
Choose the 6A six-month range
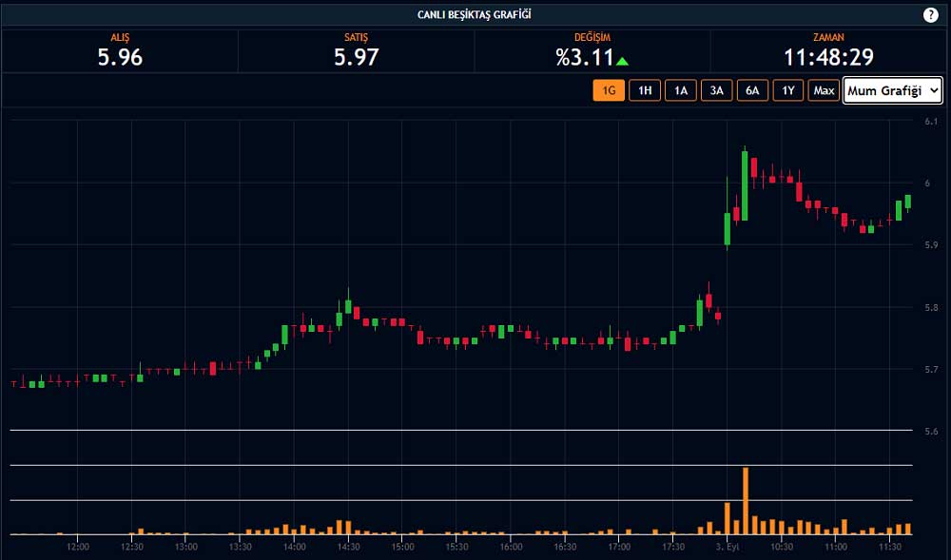752,90
